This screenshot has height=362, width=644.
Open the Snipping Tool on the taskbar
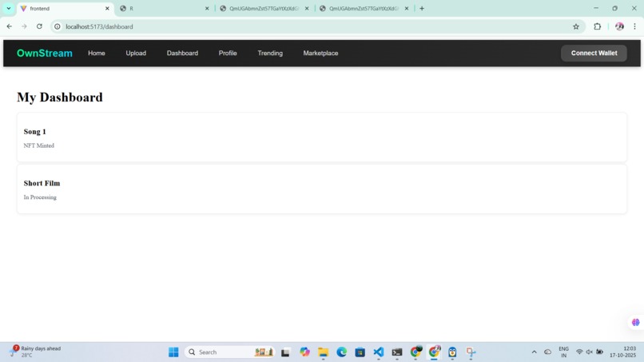pyautogui.click(x=471, y=352)
